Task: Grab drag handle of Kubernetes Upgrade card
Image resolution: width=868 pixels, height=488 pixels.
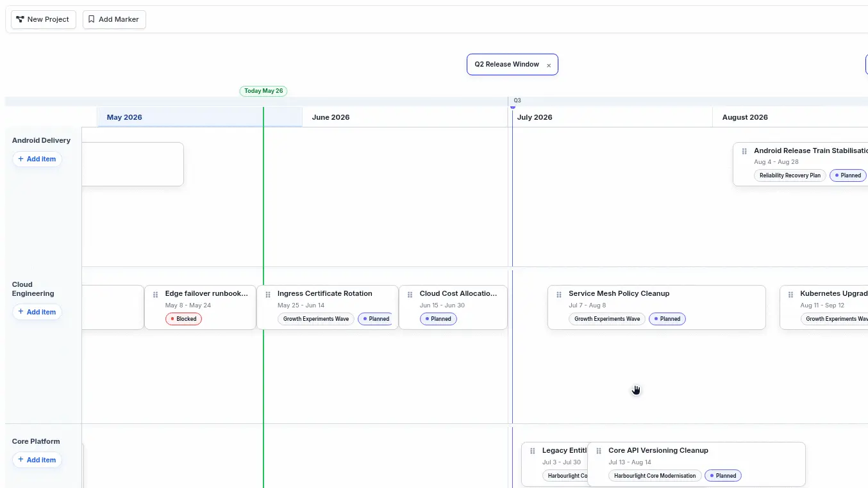Action: coord(790,295)
